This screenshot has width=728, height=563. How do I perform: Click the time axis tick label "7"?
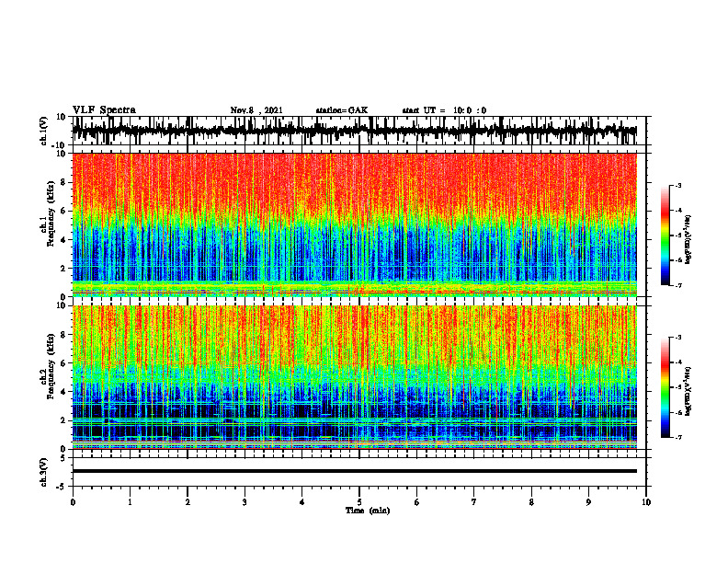pyautogui.click(x=474, y=502)
